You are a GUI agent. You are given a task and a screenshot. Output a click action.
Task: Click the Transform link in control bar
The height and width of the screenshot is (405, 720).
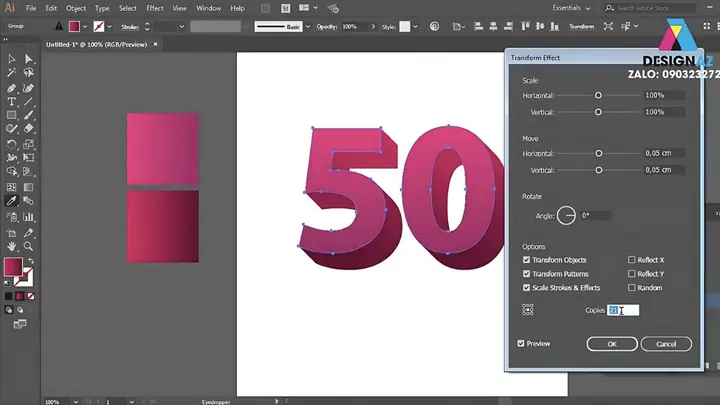[581, 27]
